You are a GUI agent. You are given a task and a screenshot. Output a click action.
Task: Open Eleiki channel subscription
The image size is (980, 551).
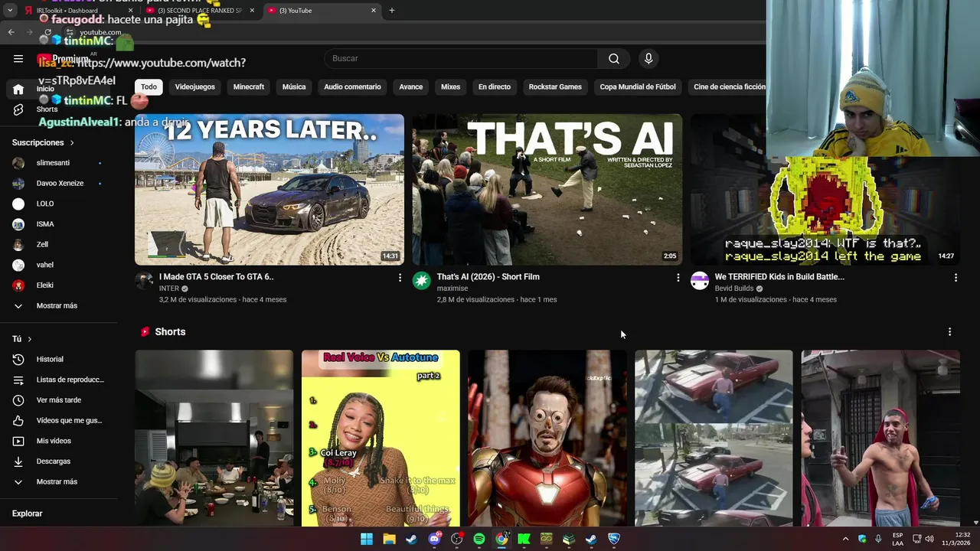click(57, 285)
